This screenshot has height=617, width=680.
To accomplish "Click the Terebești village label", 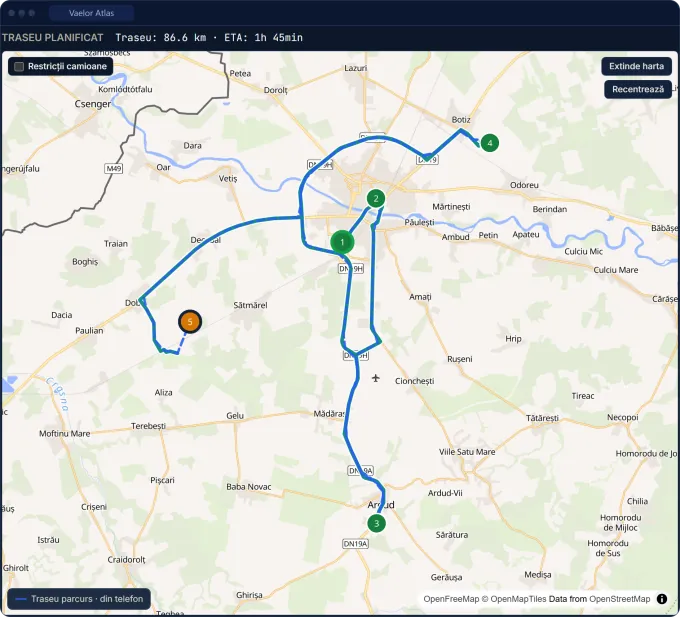I will [148, 426].
